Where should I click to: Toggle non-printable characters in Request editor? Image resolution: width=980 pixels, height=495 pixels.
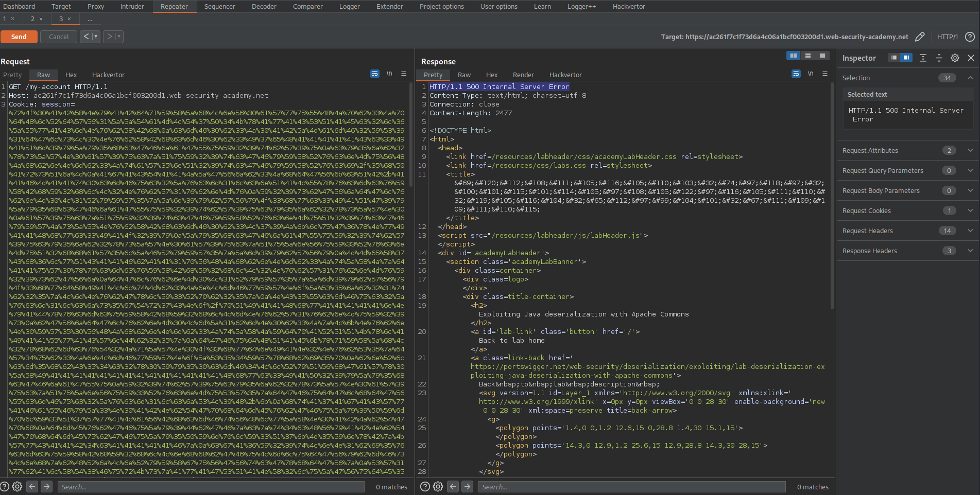[390, 74]
